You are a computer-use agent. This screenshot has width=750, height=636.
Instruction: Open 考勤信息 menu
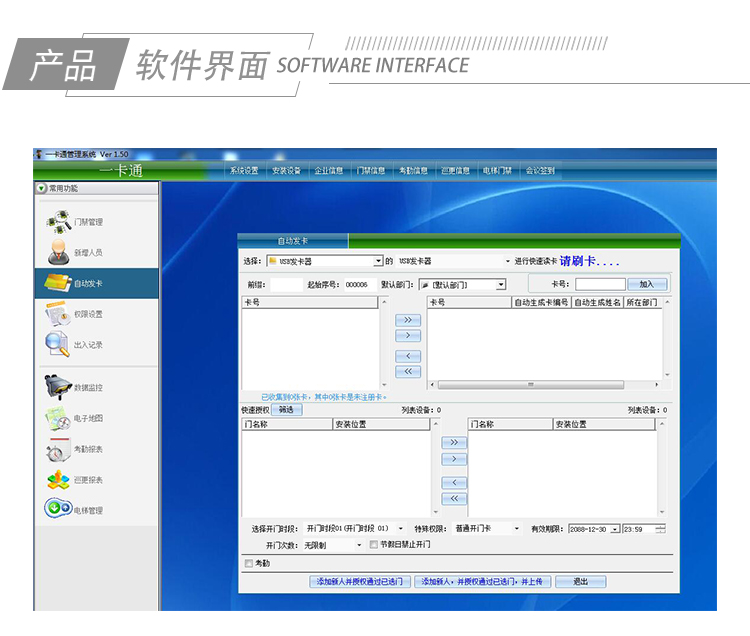click(413, 171)
